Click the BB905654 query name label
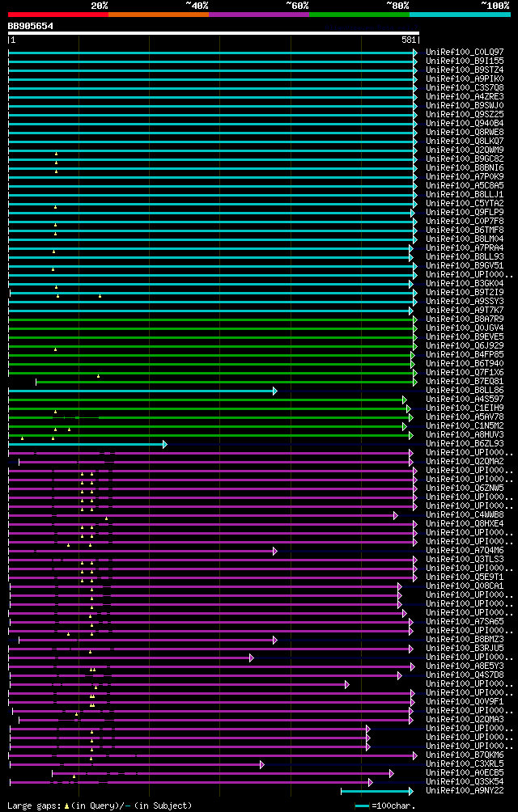This screenshot has width=518, height=812. point(31,26)
